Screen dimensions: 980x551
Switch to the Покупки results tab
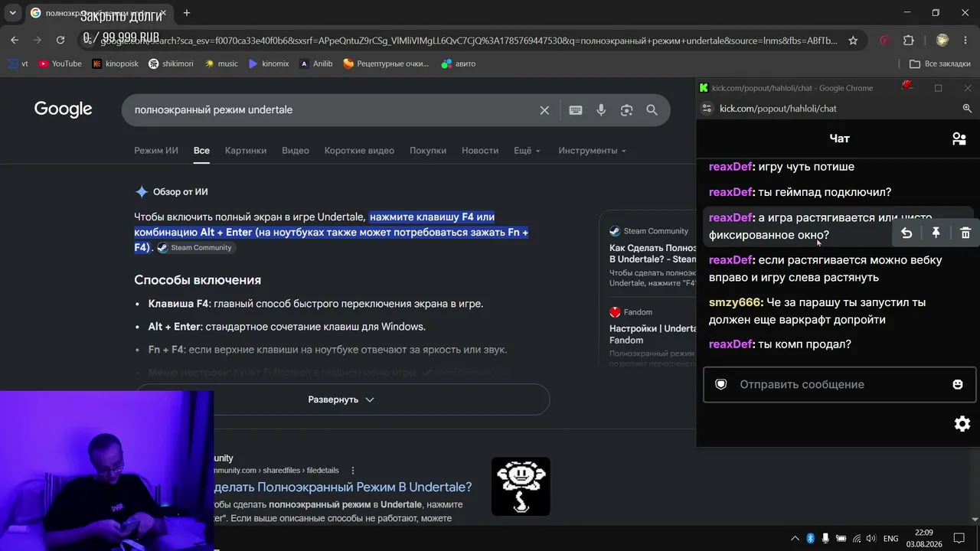(x=428, y=151)
